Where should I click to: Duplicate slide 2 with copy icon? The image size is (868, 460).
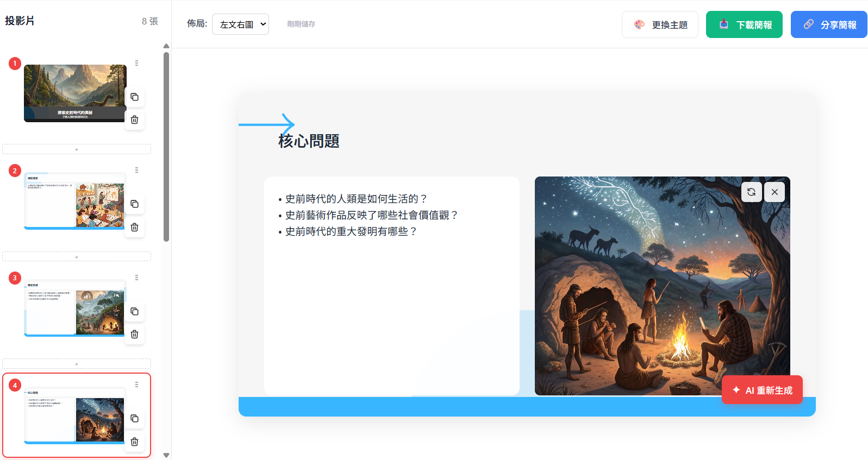(134, 204)
